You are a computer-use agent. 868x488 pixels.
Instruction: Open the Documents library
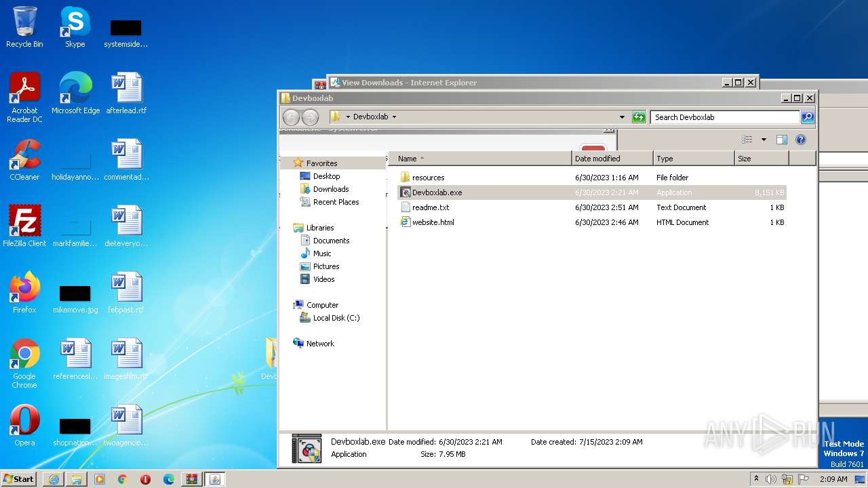click(x=331, y=241)
